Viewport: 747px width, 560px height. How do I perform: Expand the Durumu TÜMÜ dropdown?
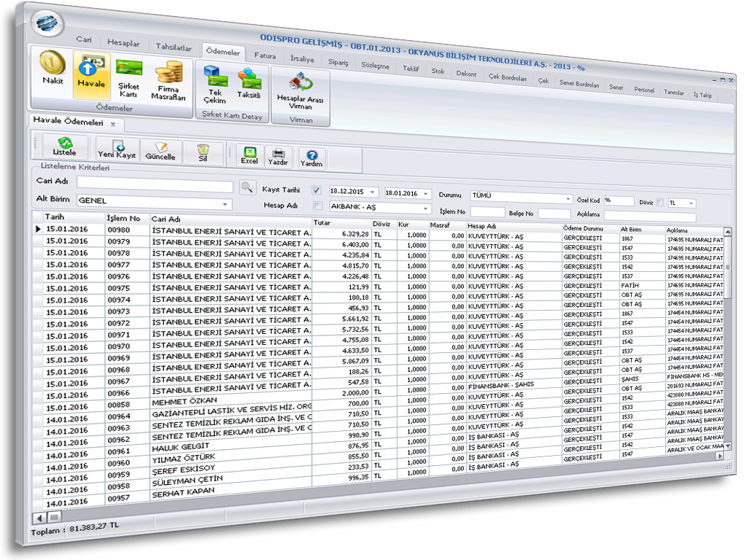click(x=568, y=198)
